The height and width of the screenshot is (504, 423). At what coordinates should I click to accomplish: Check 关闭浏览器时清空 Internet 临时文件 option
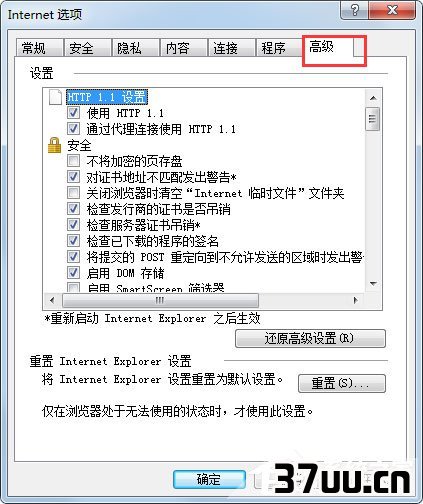click(x=73, y=193)
